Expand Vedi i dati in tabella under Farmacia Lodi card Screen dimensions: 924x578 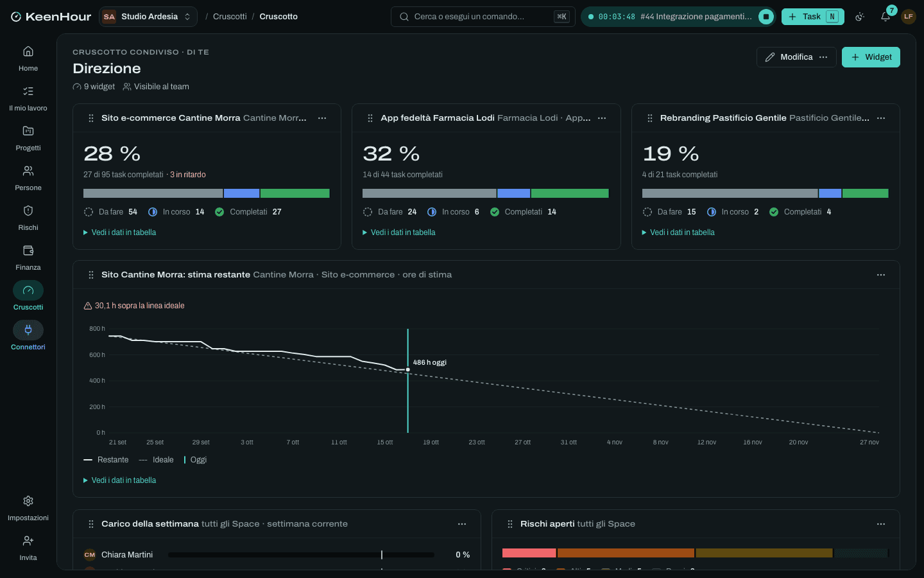(x=399, y=232)
